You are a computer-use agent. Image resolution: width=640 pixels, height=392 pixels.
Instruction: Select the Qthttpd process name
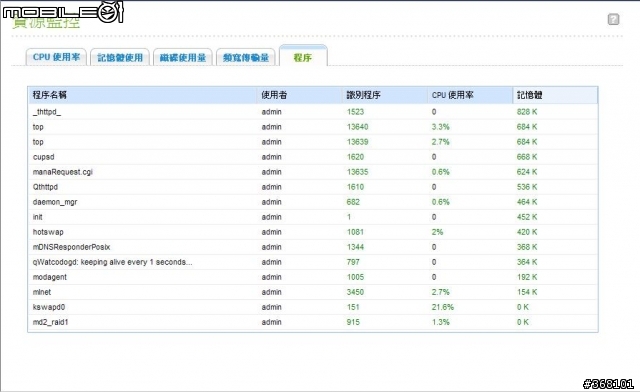(45, 187)
